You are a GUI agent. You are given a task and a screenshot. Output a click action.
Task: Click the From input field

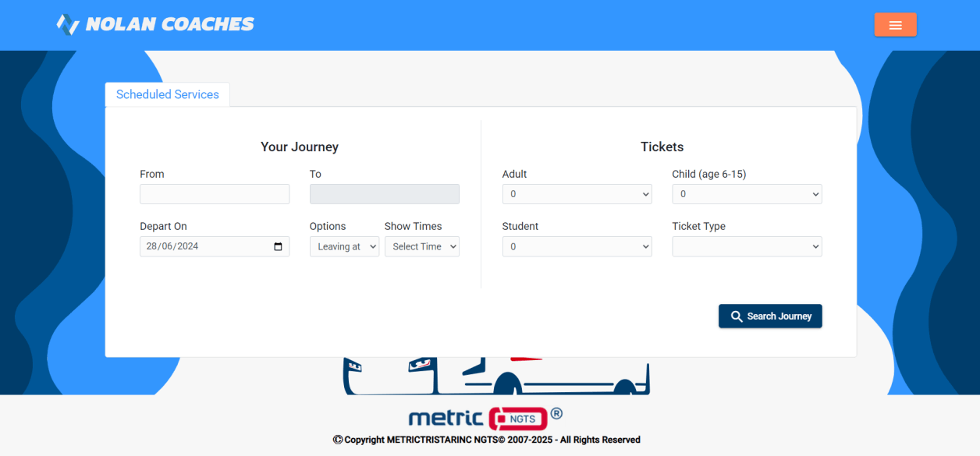point(215,194)
